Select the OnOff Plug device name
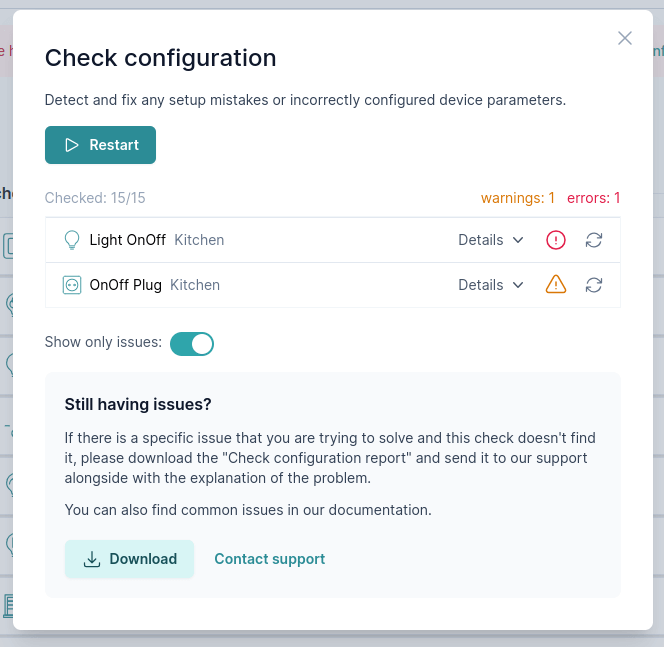This screenshot has width=664, height=647. point(125,285)
